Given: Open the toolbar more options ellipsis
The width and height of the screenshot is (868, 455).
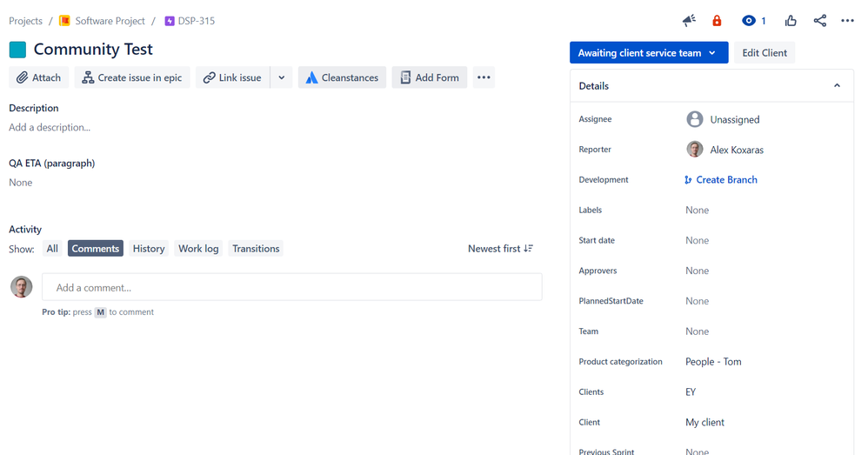Looking at the screenshot, I should [x=484, y=77].
